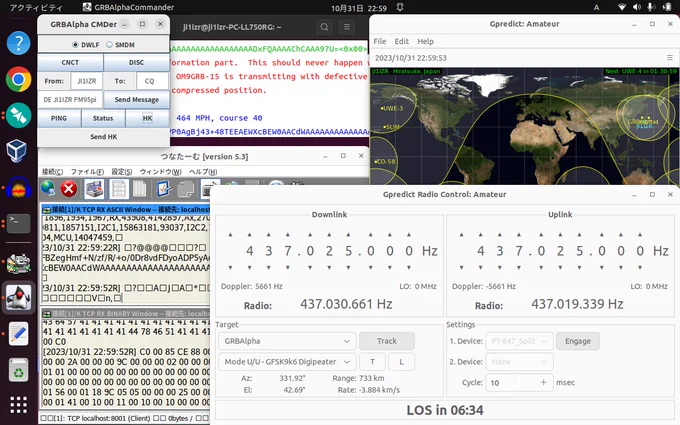Viewport: 680px width, 425px height.
Task: Click the Send HK button
Action: click(x=104, y=137)
